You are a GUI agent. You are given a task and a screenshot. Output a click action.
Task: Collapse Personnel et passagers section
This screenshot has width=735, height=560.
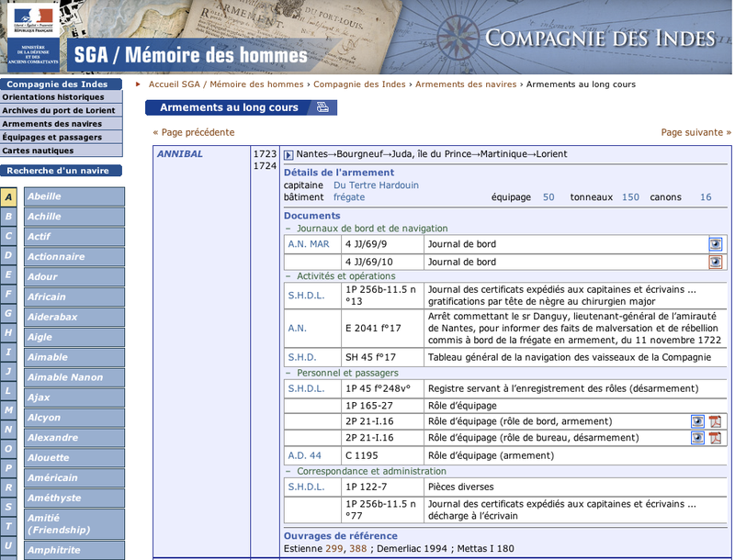pyautogui.click(x=288, y=373)
